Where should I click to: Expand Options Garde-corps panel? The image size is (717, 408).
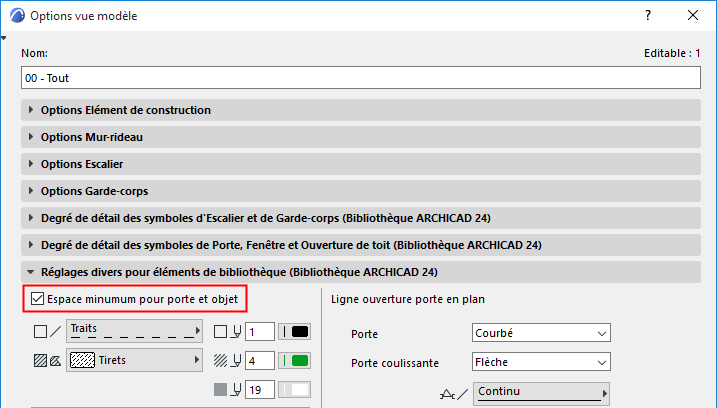pyautogui.click(x=361, y=191)
